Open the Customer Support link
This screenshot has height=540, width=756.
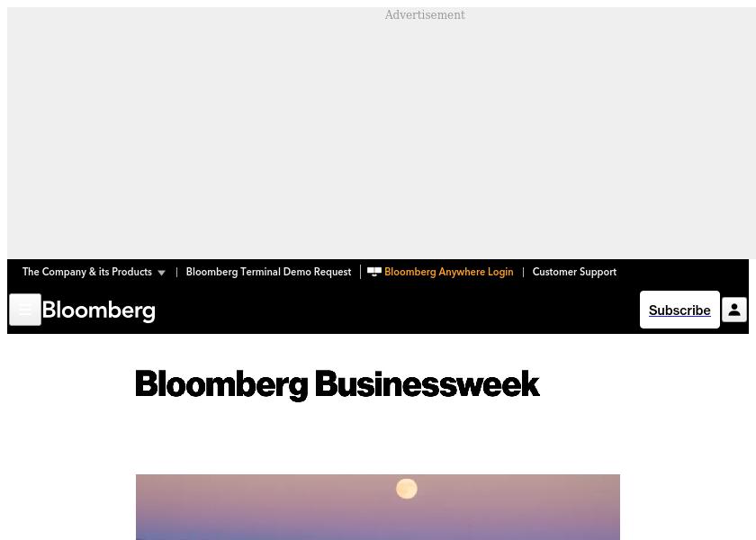[574, 272]
